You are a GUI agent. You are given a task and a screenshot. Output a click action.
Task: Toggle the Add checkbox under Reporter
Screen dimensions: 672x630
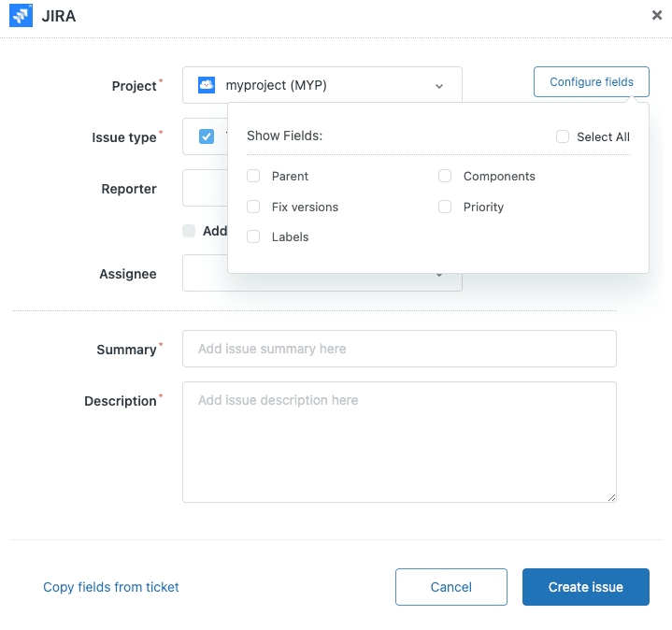pos(189,231)
